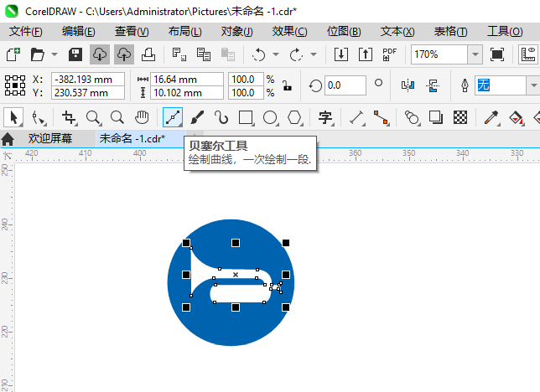Toggle the lock ratio padlock
Viewport: 540px width, 392px height.
tap(287, 85)
